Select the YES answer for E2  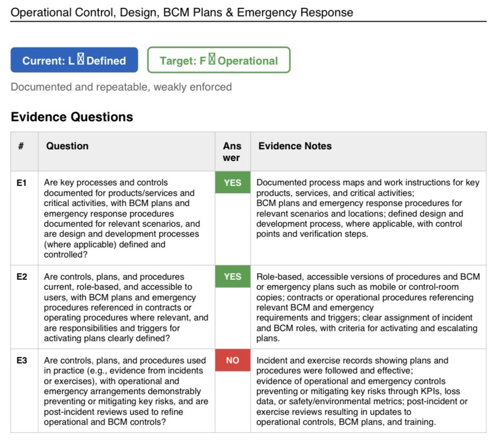(233, 277)
